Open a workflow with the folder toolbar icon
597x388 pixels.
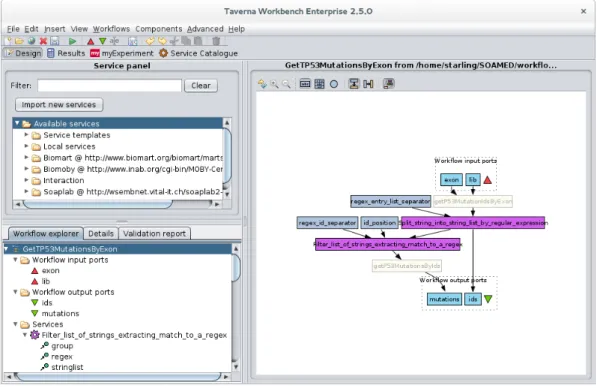click(x=19, y=41)
